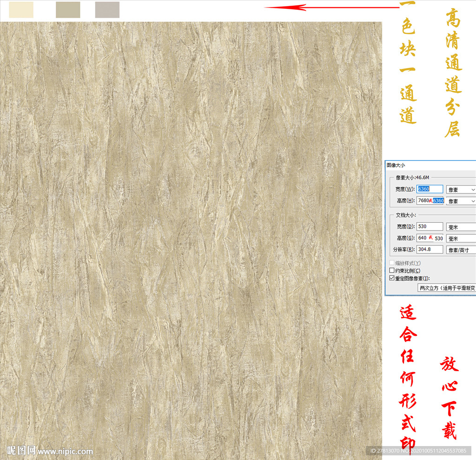Screen dimensions: 476x460
Task: Pick the khaki-tan color swatch
Action: pos(68,10)
